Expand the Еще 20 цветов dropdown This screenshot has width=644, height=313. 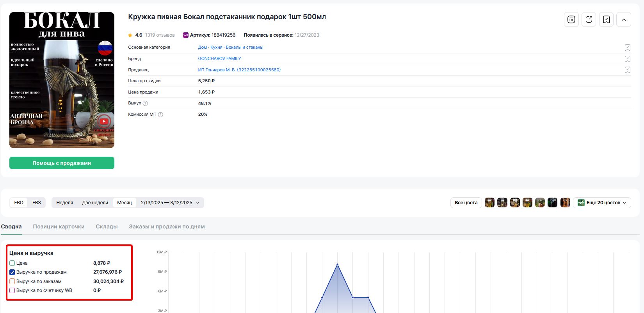(602, 203)
